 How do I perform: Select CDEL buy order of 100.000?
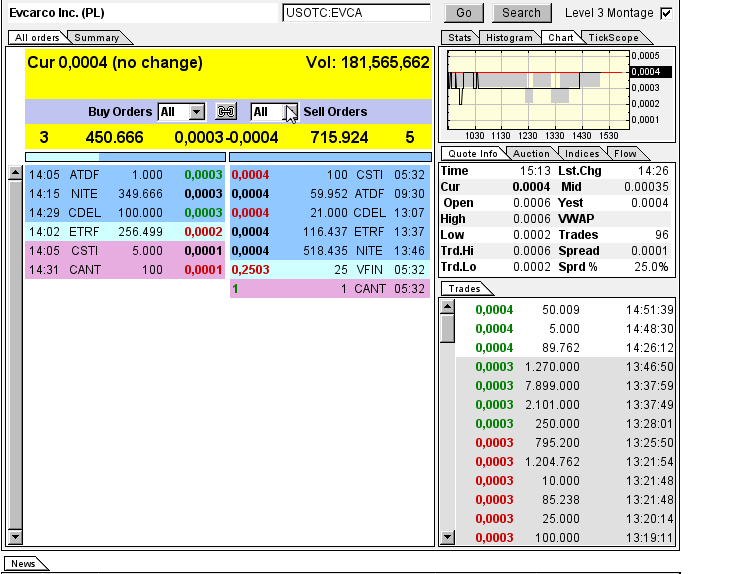pyautogui.click(x=125, y=213)
